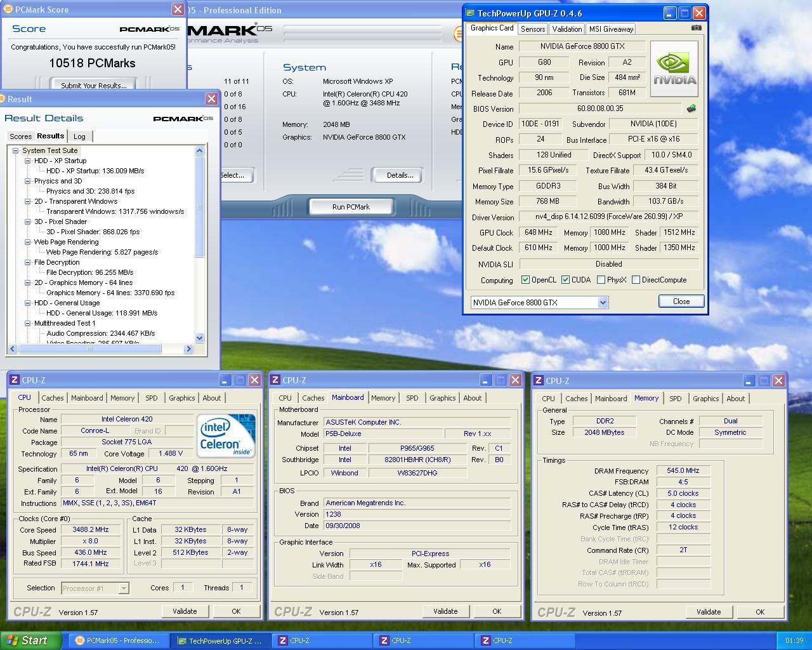The image size is (812, 650).
Task: Collapse the HDD - XP Startup node
Action: (x=28, y=161)
